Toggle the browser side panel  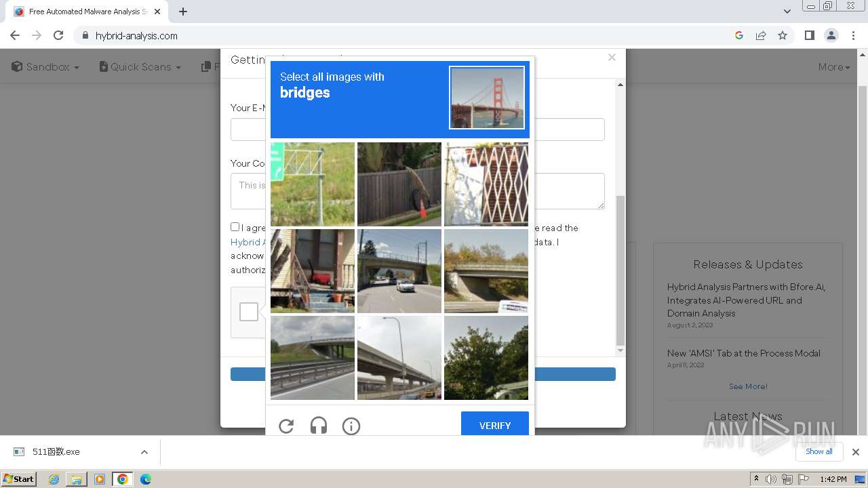[x=809, y=35]
